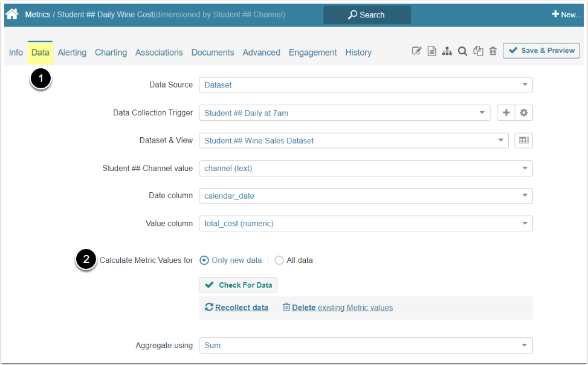Open the Advanced tab
The image size is (588, 365).
pos(262,53)
